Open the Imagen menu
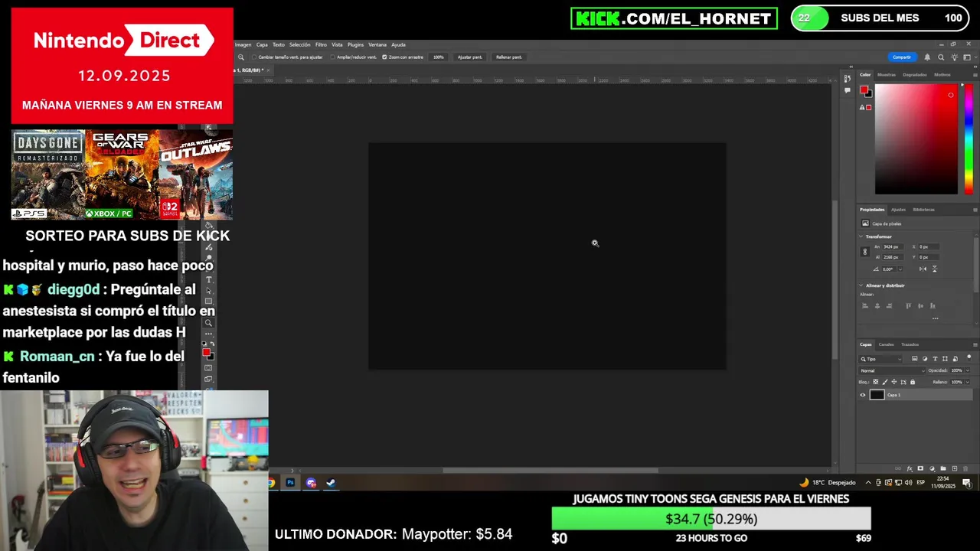Viewport: 980px width, 551px height. tap(243, 44)
